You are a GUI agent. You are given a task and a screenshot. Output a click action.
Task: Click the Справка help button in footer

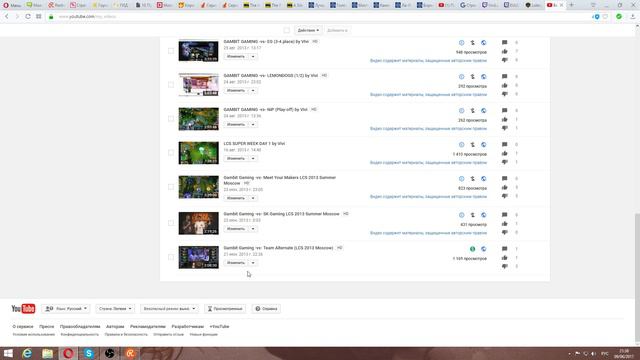266,309
